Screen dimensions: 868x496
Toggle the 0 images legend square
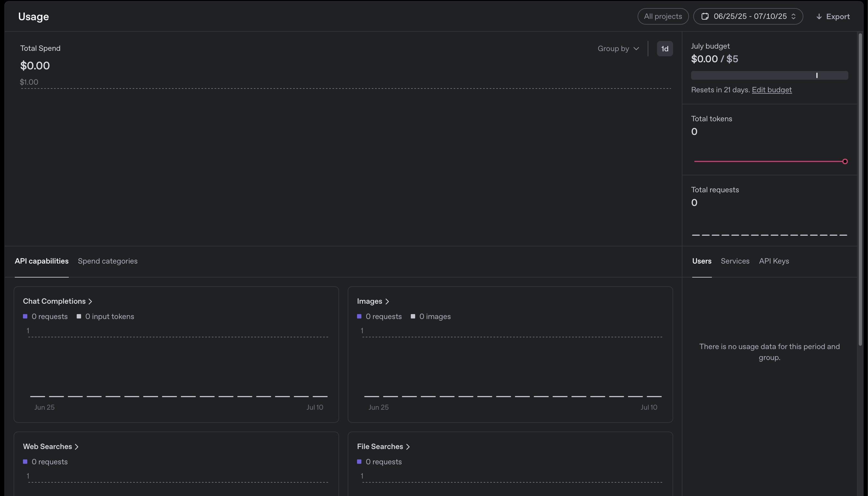413,317
